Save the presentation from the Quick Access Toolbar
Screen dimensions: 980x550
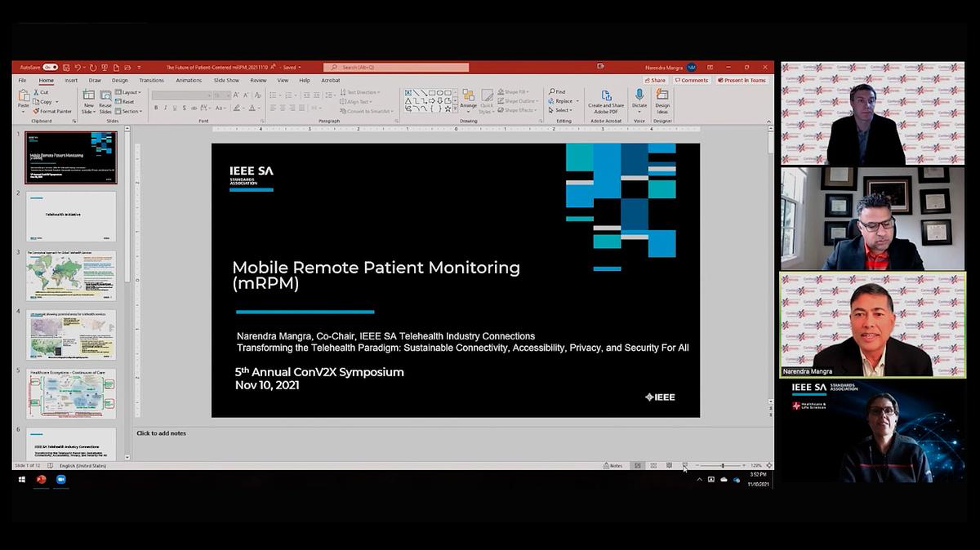(66, 68)
